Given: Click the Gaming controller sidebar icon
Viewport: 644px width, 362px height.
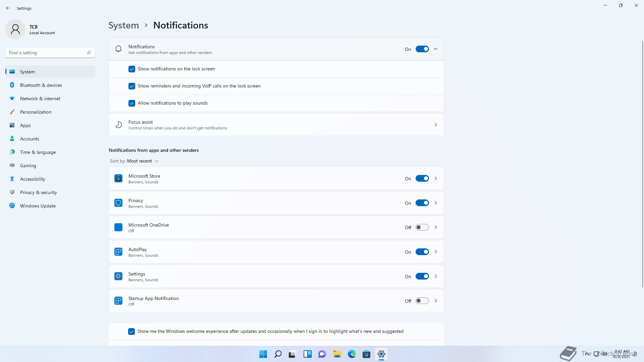Looking at the screenshot, I should (x=12, y=165).
